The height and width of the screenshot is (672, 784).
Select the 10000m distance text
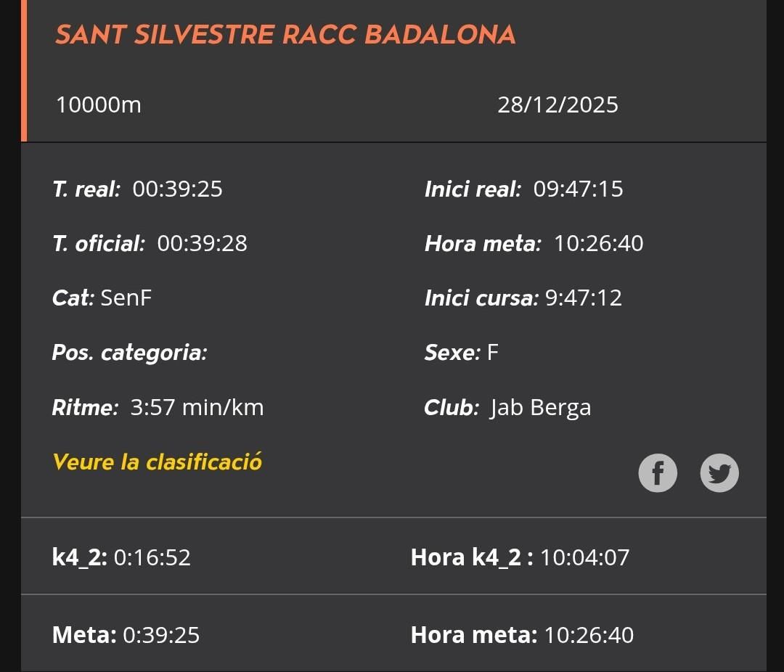[x=99, y=105]
